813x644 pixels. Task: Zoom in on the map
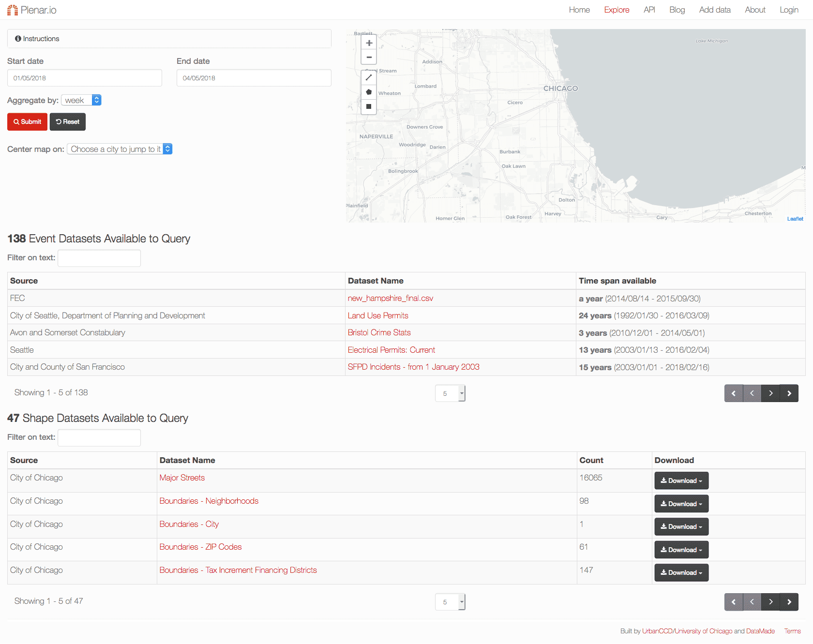point(369,43)
